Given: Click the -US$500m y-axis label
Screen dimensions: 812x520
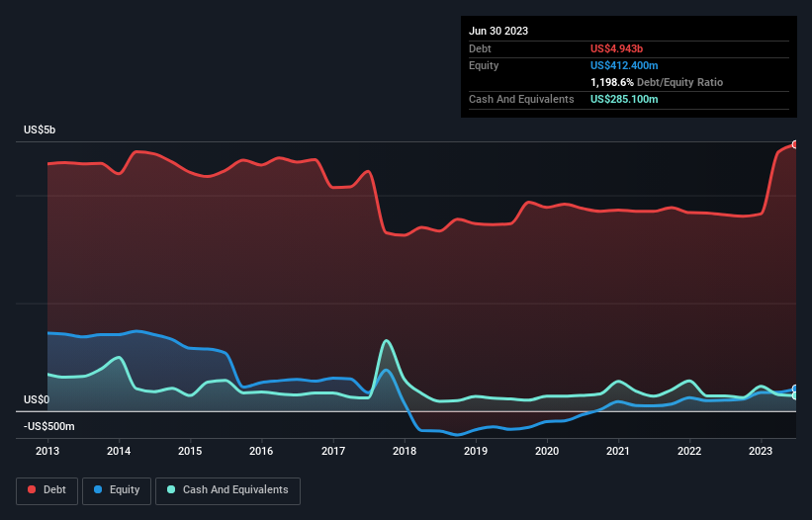Looking at the screenshot, I should [49, 426].
